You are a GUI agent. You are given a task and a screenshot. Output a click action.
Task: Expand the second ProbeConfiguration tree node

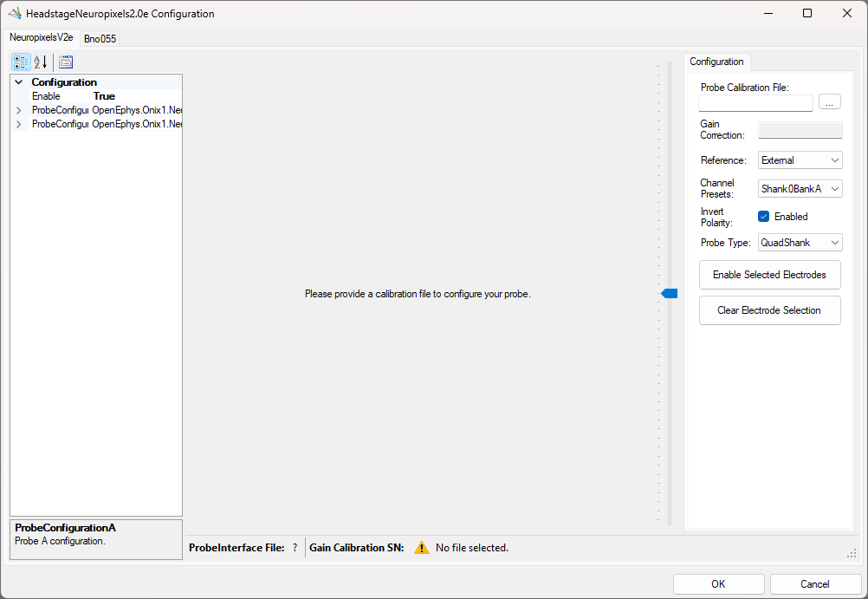(19, 124)
